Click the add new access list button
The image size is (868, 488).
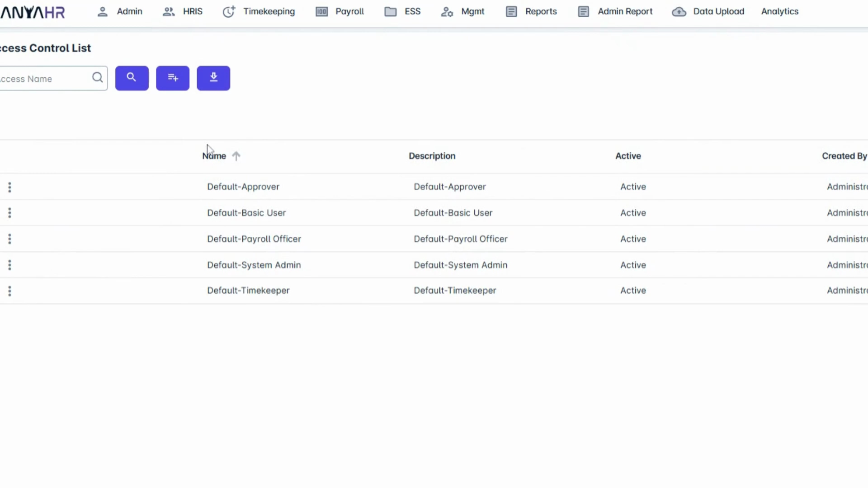[x=173, y=78]
